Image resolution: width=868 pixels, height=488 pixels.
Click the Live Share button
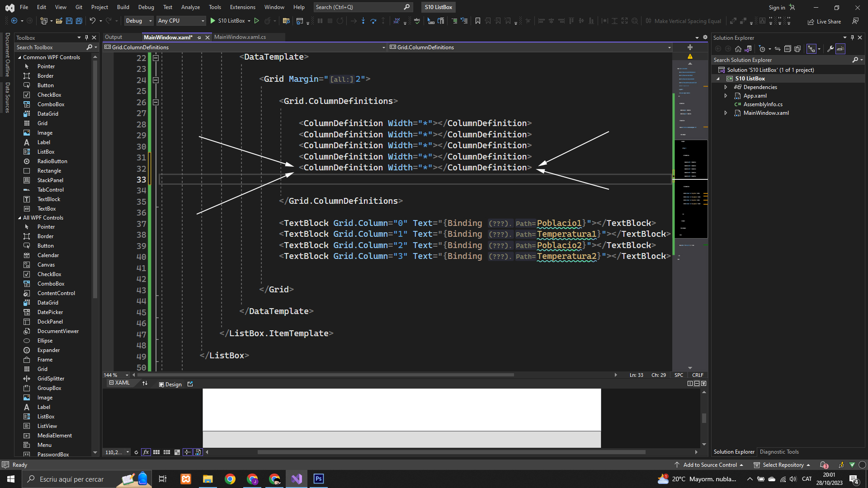824,21
